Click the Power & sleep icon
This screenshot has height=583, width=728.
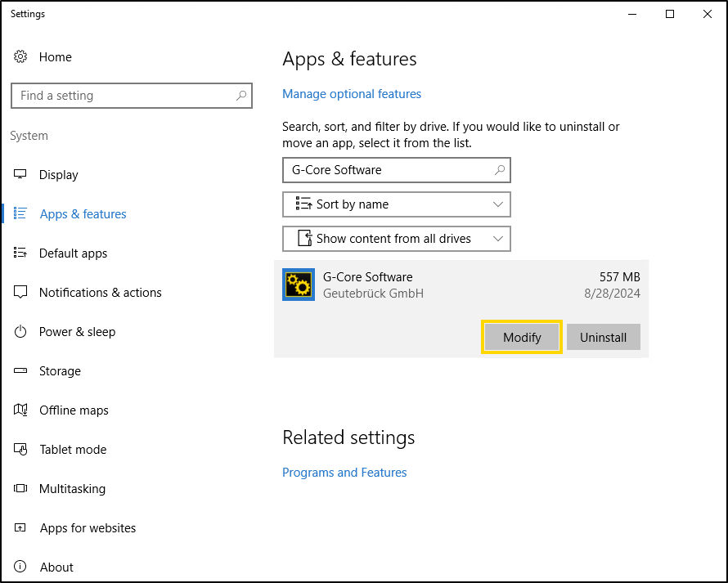pyautogui.click(x=20, y=331)
